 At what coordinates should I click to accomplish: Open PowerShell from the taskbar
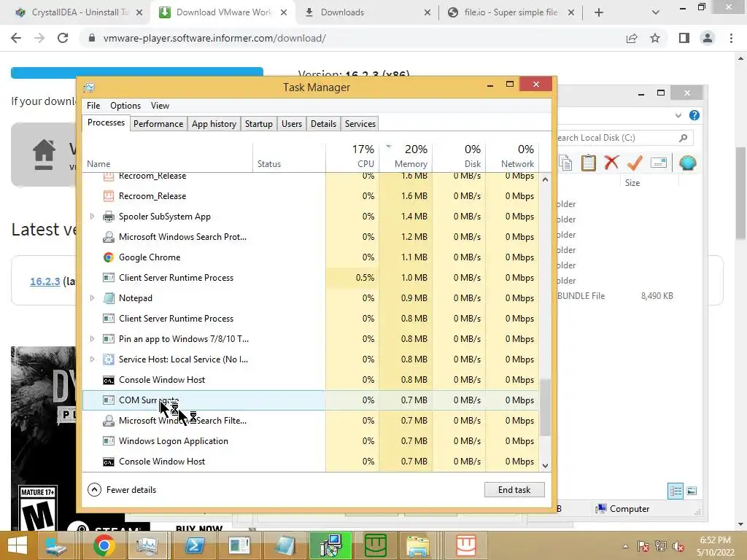click(194, 545)
